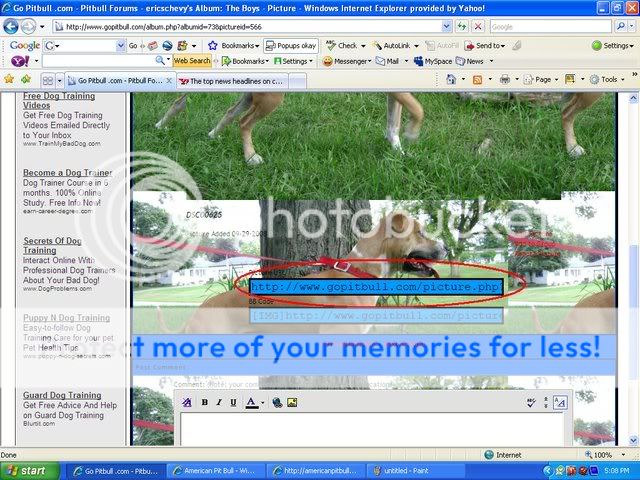This screenshot has width=640, height=480.
Task: Click the Favorites star icon
Action: (9, 80)
